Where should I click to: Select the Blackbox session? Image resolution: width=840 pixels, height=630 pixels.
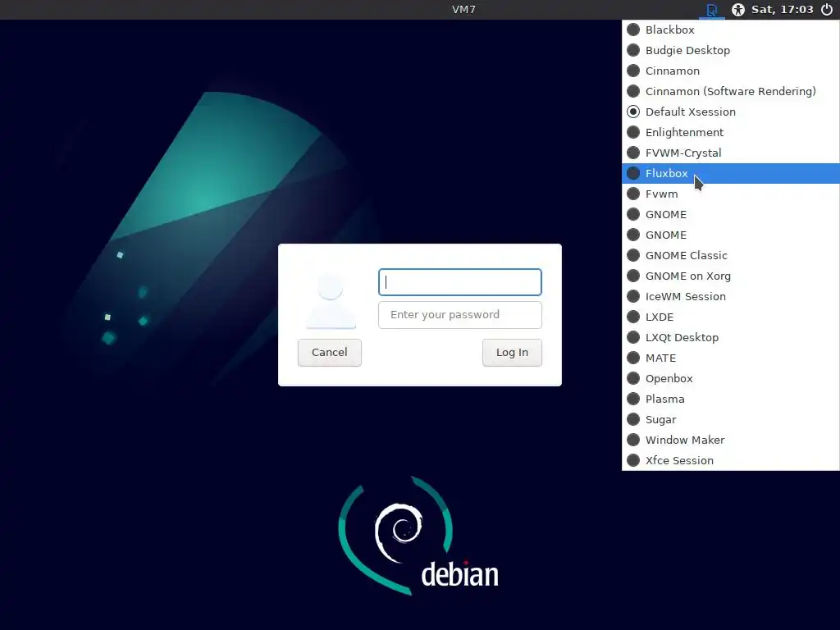731,30
